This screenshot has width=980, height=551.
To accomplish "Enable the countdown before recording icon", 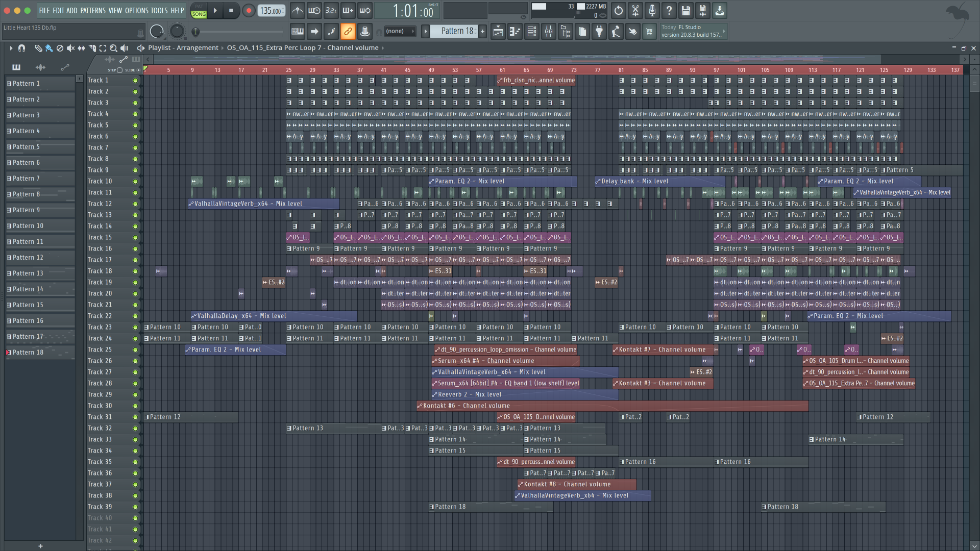I will pos(331,10).
